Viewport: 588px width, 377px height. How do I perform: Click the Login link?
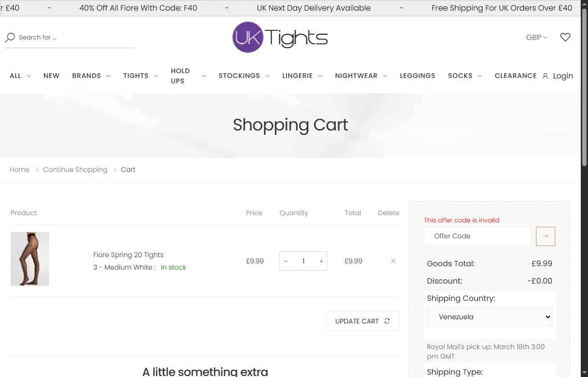click(x=563, y=76)
